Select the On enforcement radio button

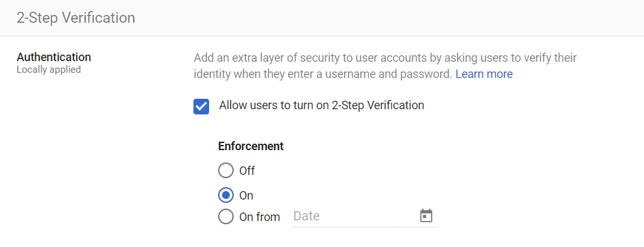pos(226,195)
